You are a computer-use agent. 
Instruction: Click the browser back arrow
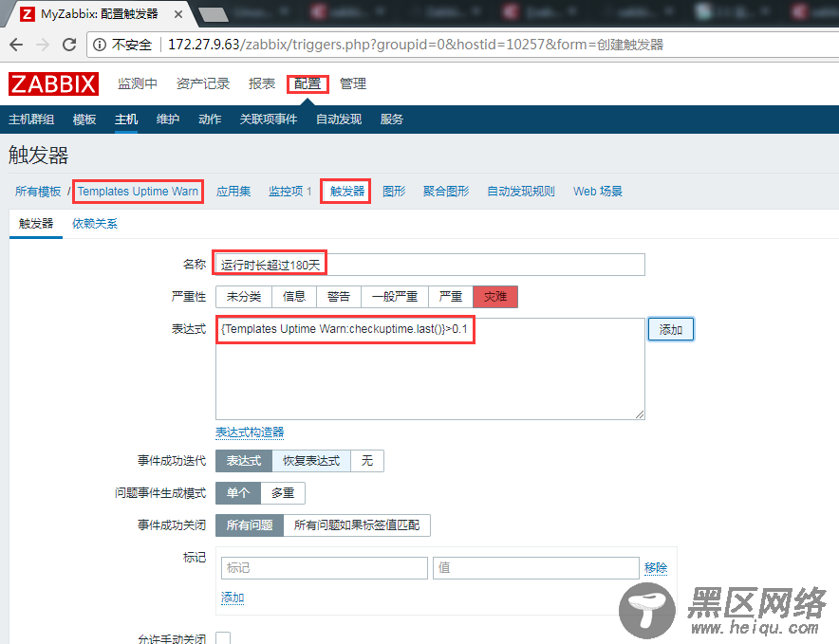tap(16, 45)
